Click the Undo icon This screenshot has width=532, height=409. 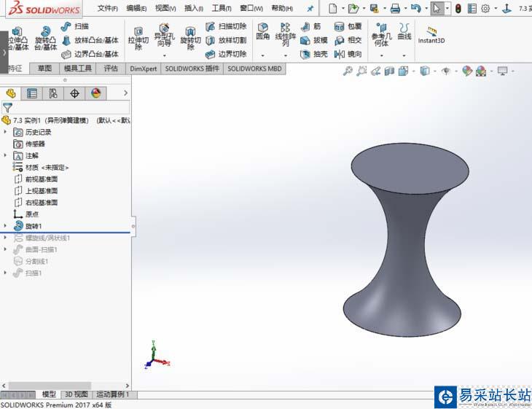[416, 8]
